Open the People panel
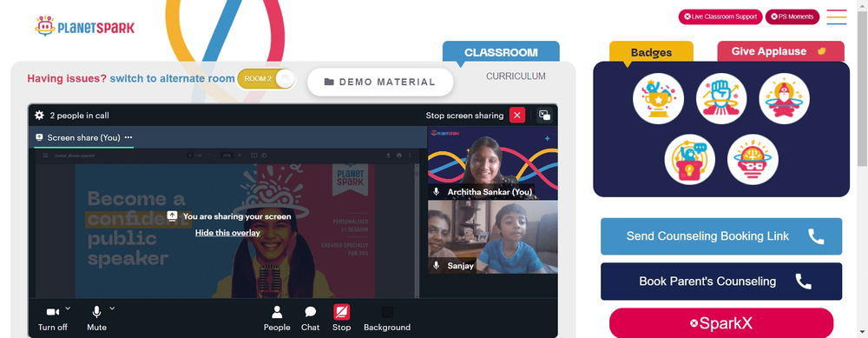Image resolution: width=868 pixels, height=338 pixels. (x=277, y=319)
